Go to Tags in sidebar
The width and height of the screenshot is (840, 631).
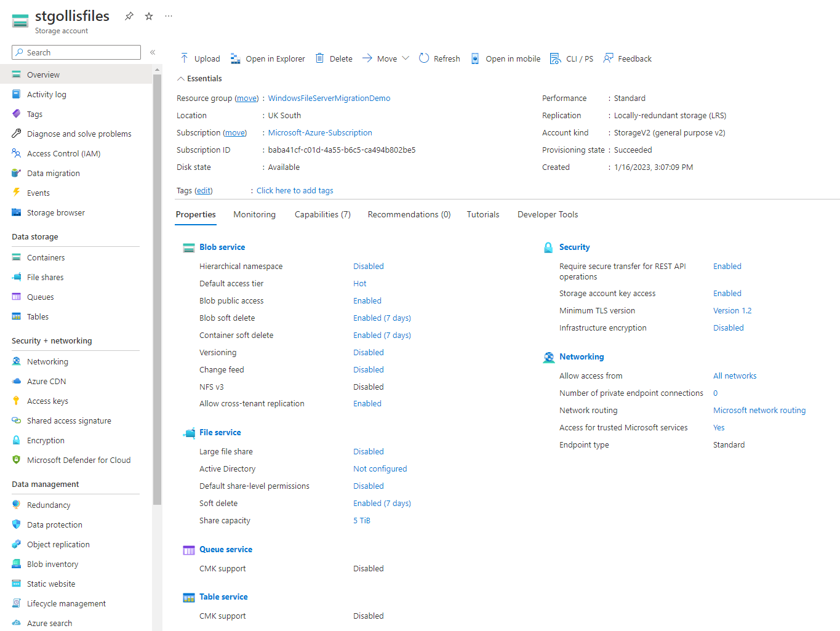click(35, 114)
